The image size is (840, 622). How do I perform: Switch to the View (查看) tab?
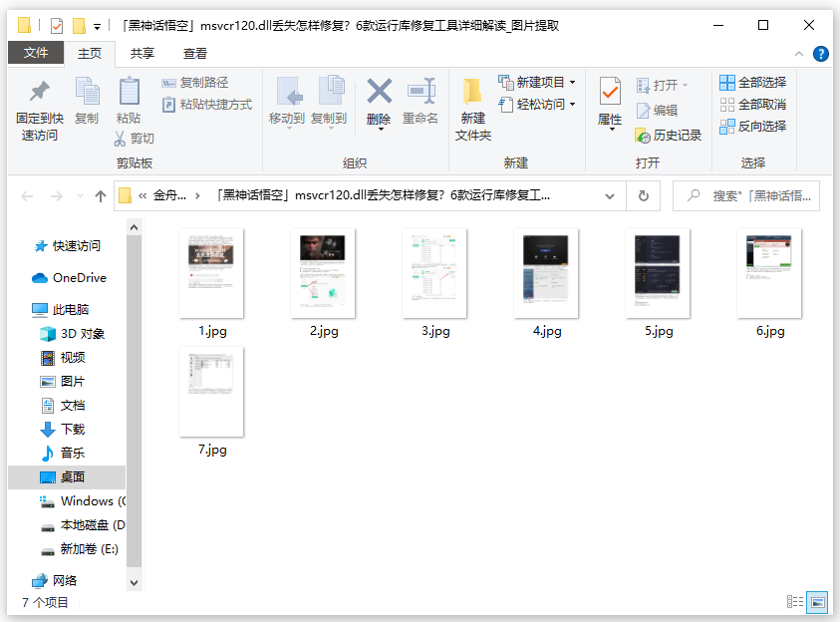tap(195, 54)
